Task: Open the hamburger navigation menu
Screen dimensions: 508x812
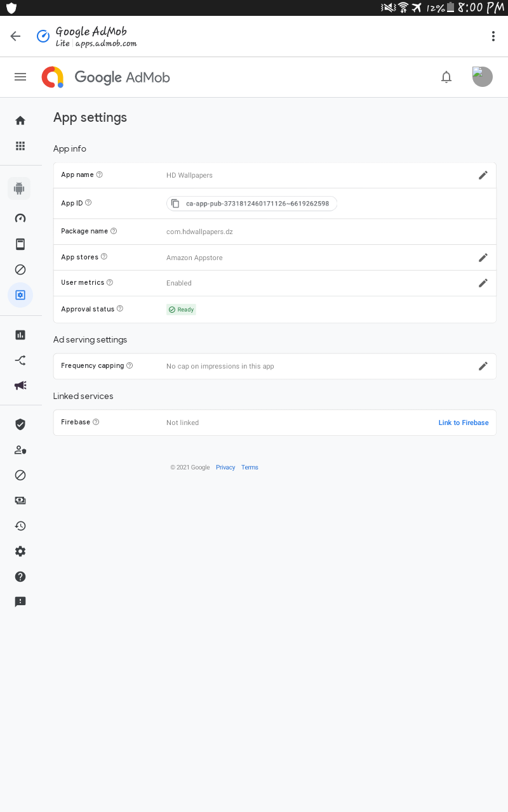Action: (x=20, y=77)
